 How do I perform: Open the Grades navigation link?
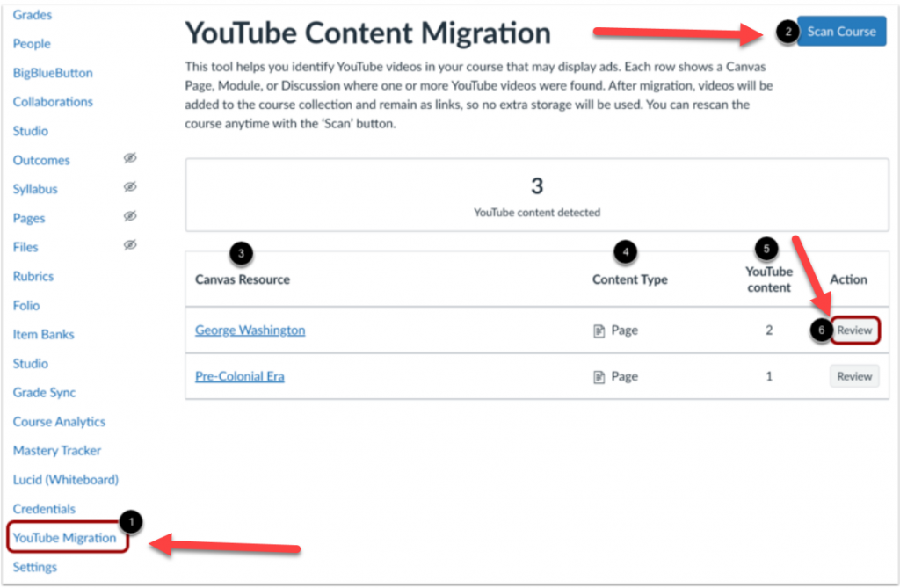coord(33,15)
